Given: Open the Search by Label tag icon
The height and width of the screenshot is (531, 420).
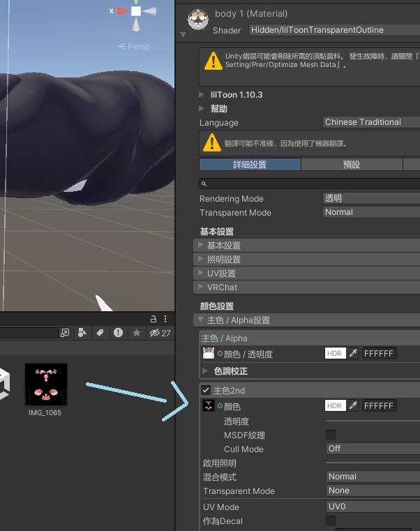Looking at the screenshot, I should tap(100, 333).
